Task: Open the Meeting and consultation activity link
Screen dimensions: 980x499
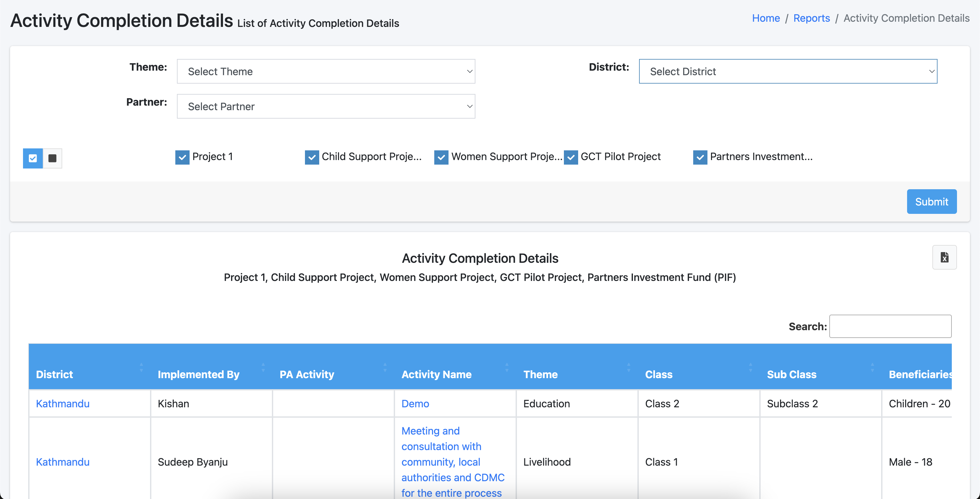Action: point(453,462)
